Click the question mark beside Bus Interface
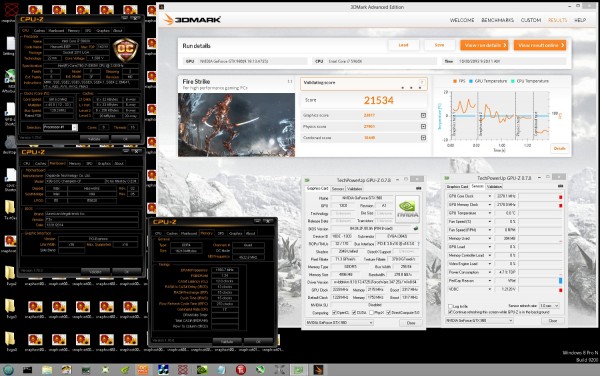 click(x=418, y=244)
